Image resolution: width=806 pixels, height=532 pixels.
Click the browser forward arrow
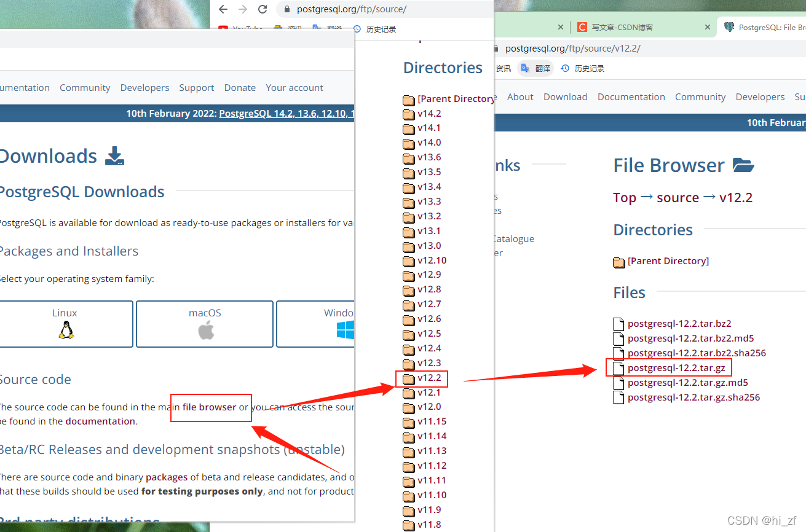[x=243, y=9]
